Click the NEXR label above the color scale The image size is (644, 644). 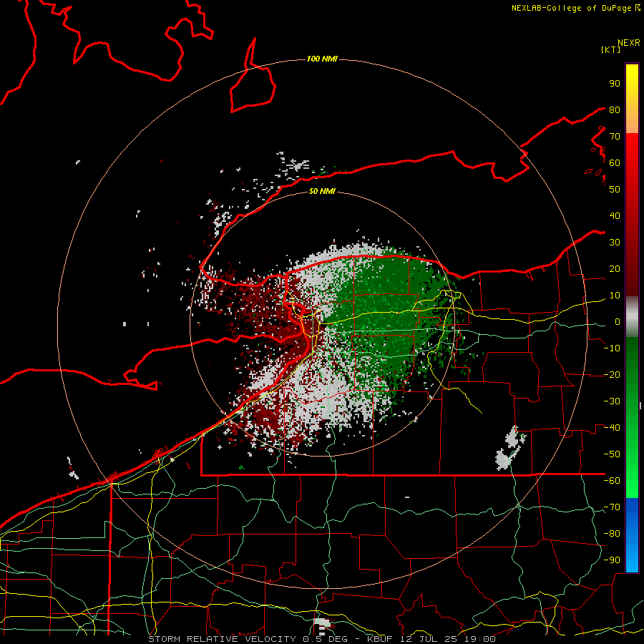629,43
